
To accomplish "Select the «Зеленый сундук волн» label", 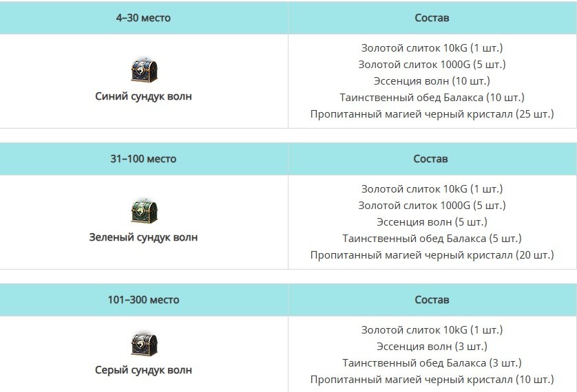I will point(143,237).
